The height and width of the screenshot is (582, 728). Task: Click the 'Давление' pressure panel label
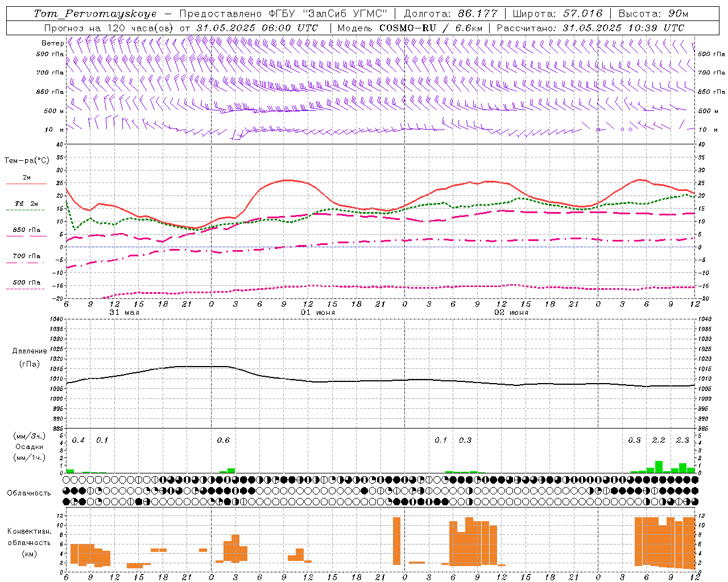[x=28, y=351]
